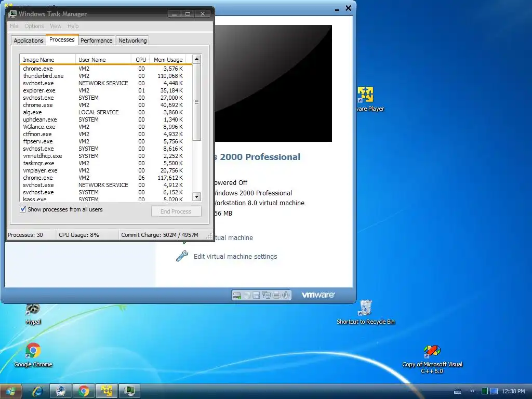The height and width of the screenshot is (399, 532).
Task: Click the Task Manager title bar icon
Action: [x=12, y=14]
